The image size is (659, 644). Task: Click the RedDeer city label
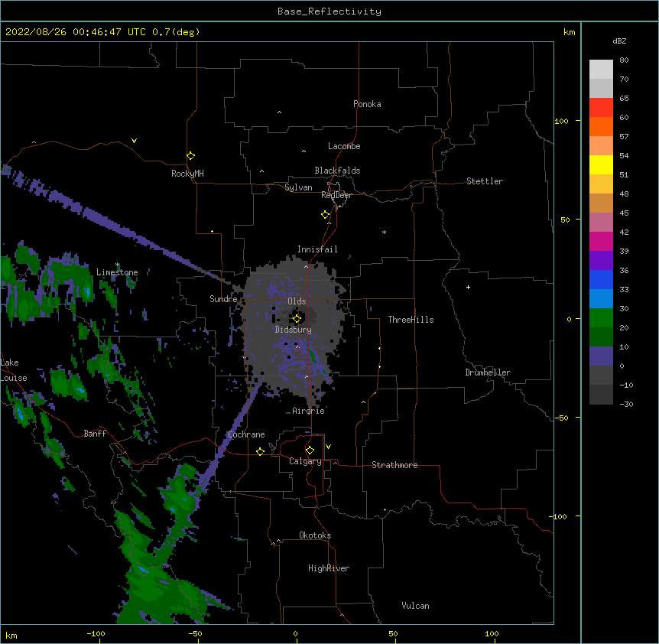click(336, 195)
